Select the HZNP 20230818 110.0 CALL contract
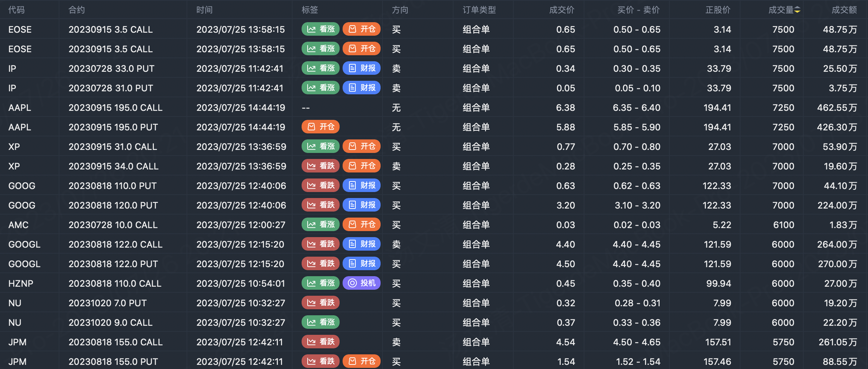The width and height of the screenshot is (868, 369). pyautogui.click(x=115, y=284)
